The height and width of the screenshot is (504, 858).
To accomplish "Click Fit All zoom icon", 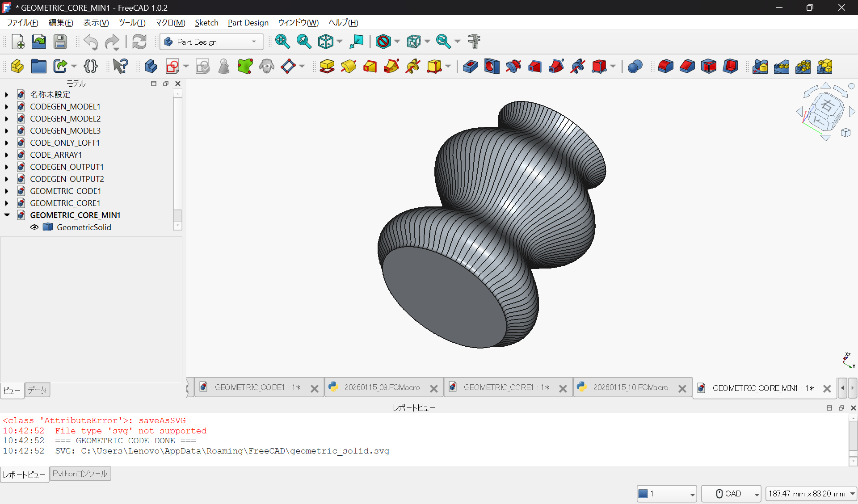I will pos(282,42).
